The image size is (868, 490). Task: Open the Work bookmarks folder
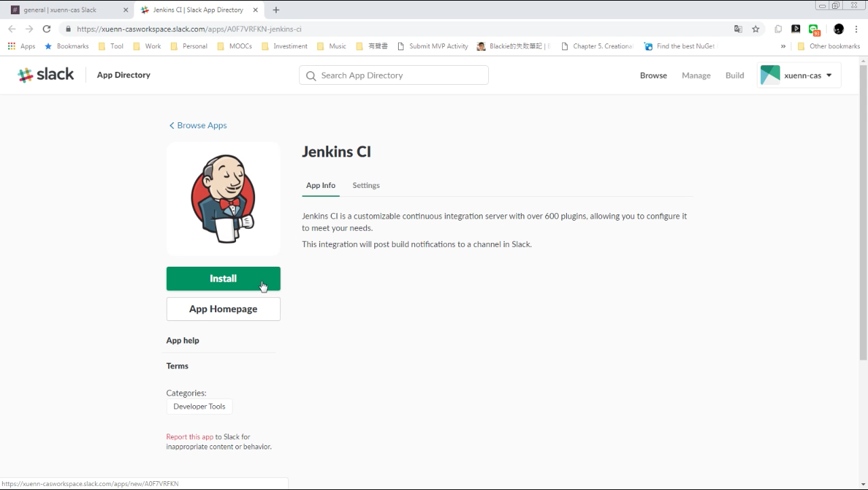pyautogui.click(x=147, y=46)
